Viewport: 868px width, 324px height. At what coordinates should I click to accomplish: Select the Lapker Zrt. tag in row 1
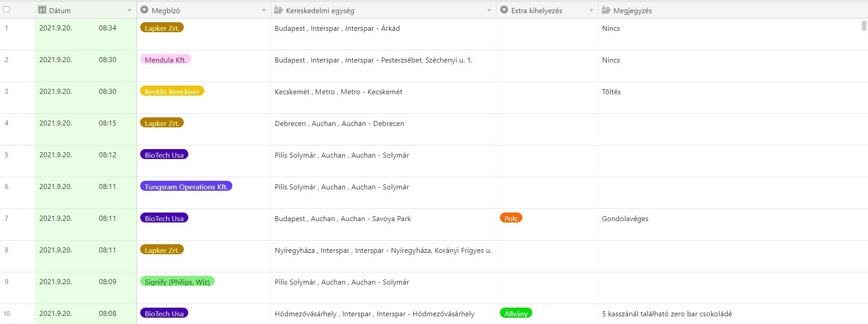pos(162,28)
